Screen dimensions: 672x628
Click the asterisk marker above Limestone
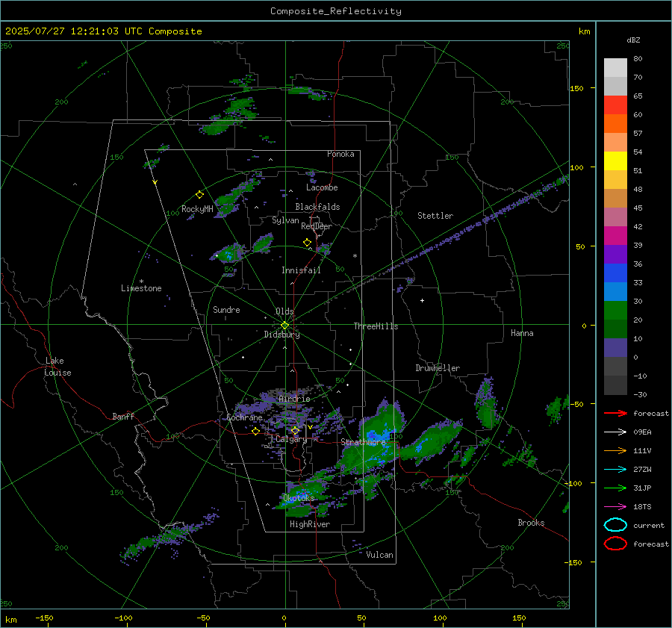(141, 282)
